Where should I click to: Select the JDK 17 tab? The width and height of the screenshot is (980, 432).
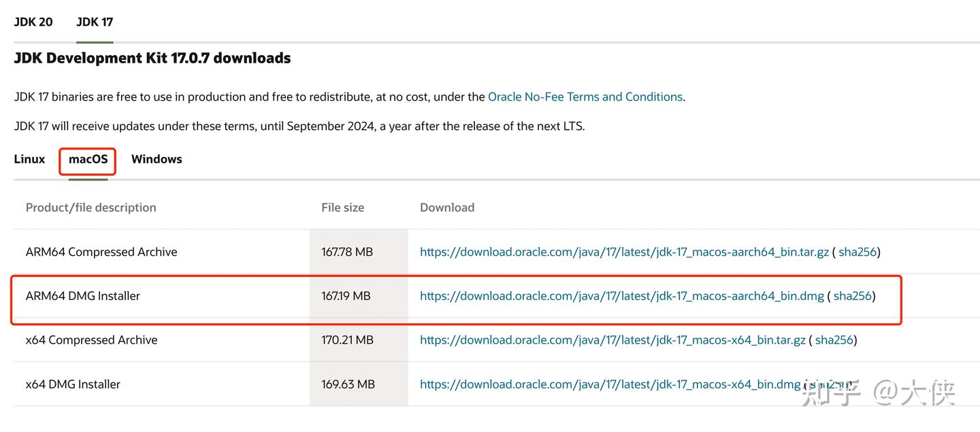coord(95,22)
